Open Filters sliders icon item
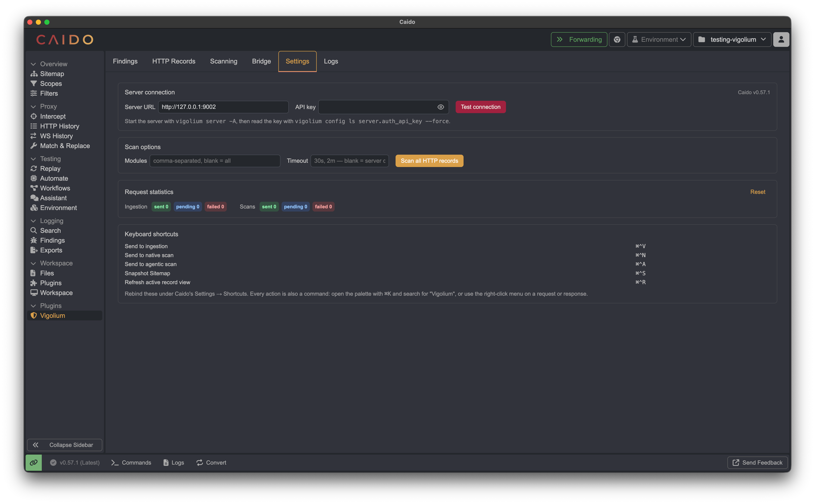Screen dimensions: 815x504 tap(64, 93)
